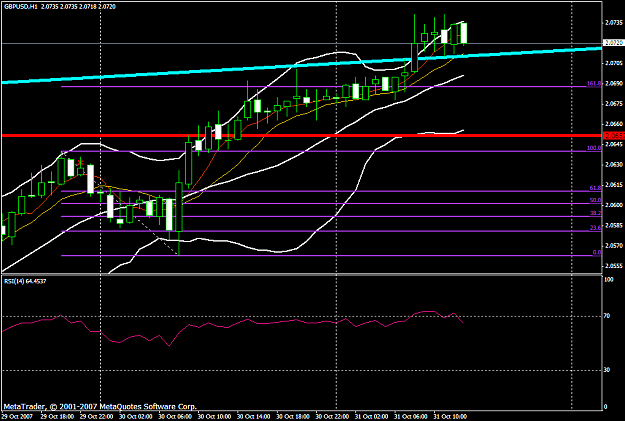Viewport: 625px width, 421px height.
Task: Click the RSI scale value 70
Action: click(607, 316)
